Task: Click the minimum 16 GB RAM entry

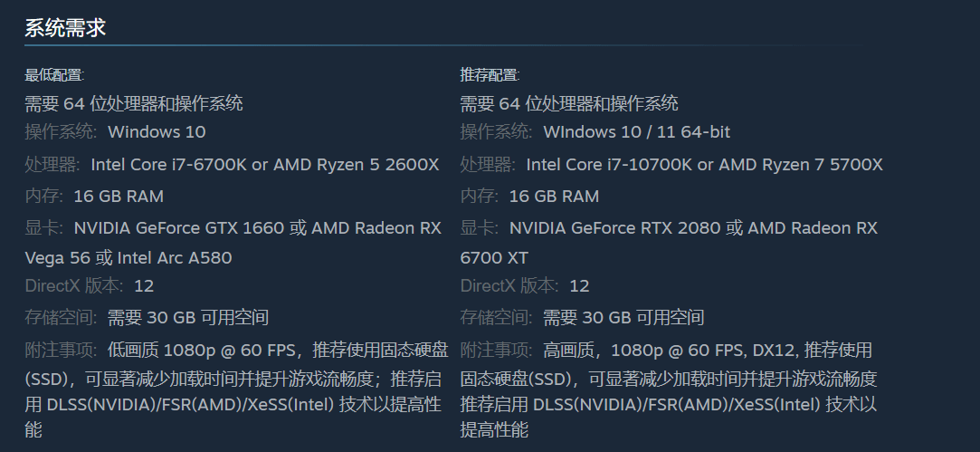Action: (x=119, y=197)
